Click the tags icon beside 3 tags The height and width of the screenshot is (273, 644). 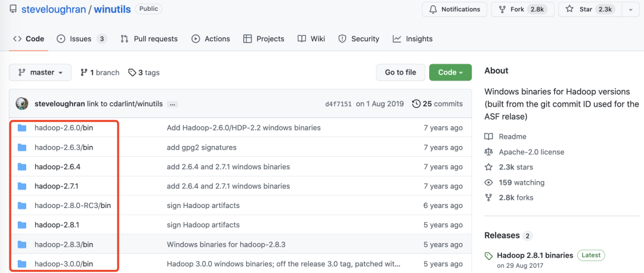(x=132, y=73)
